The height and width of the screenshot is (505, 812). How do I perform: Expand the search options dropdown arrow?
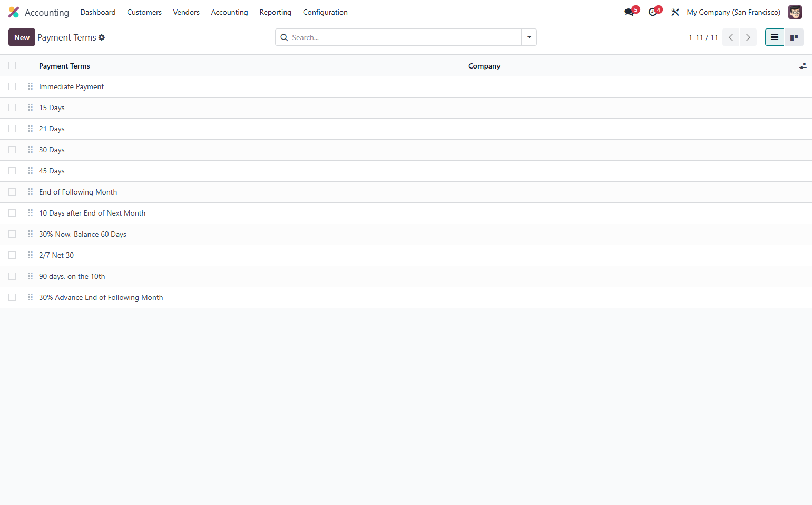pos(529,37)
